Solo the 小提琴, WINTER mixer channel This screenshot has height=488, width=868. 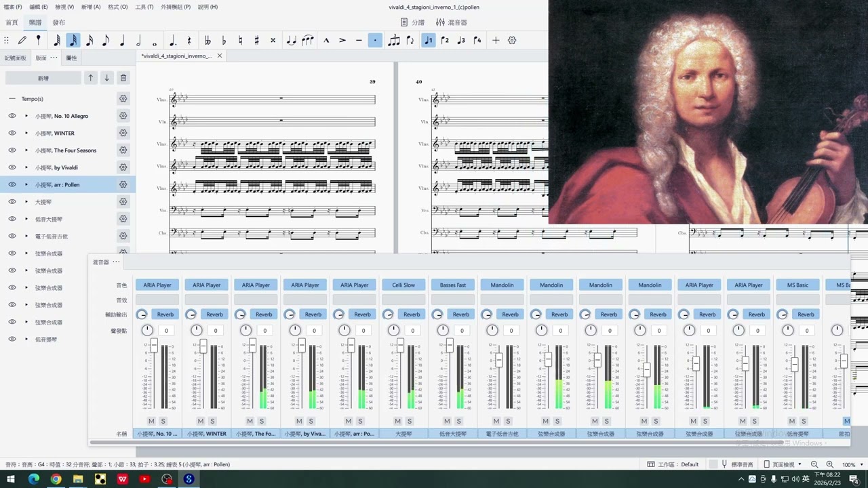click(x=212, y=421)
